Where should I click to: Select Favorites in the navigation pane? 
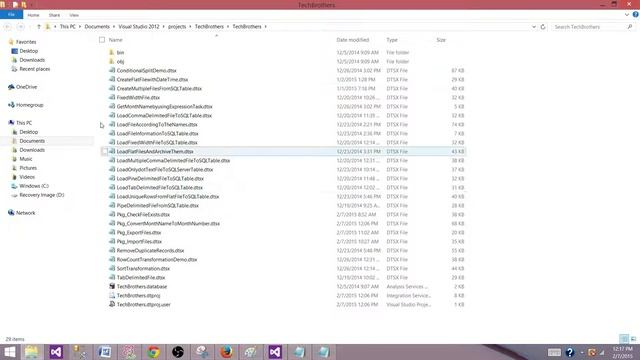point(26,42)
